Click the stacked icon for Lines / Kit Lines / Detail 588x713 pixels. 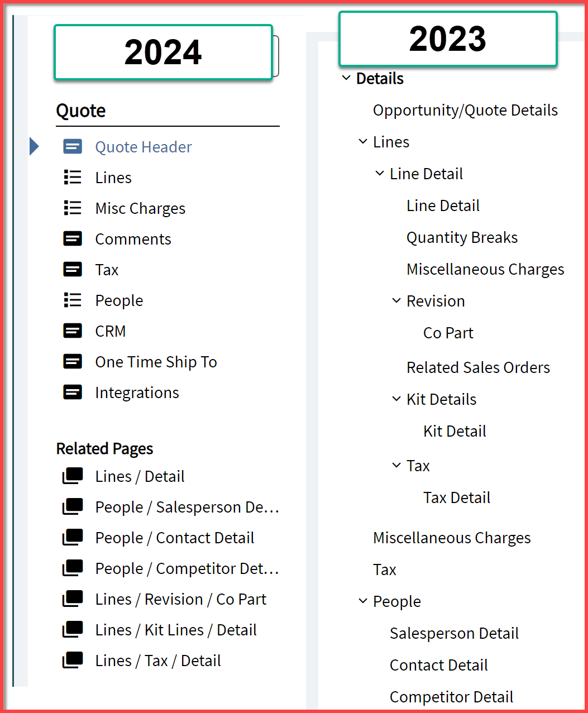click(73, 630)
